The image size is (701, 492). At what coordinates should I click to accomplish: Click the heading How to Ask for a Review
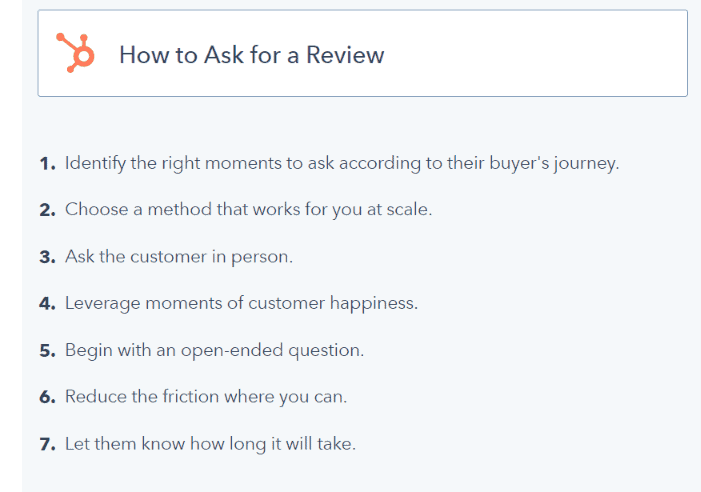[x=252, y=55]
